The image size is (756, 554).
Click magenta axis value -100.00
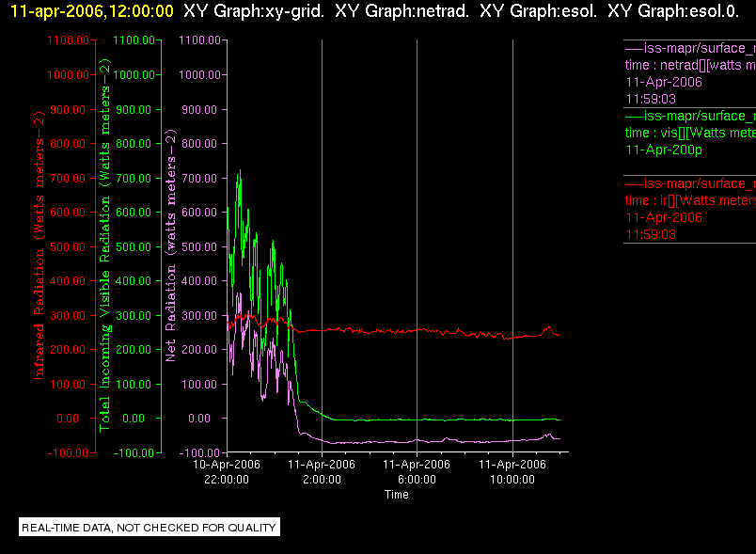click(199, 453)
